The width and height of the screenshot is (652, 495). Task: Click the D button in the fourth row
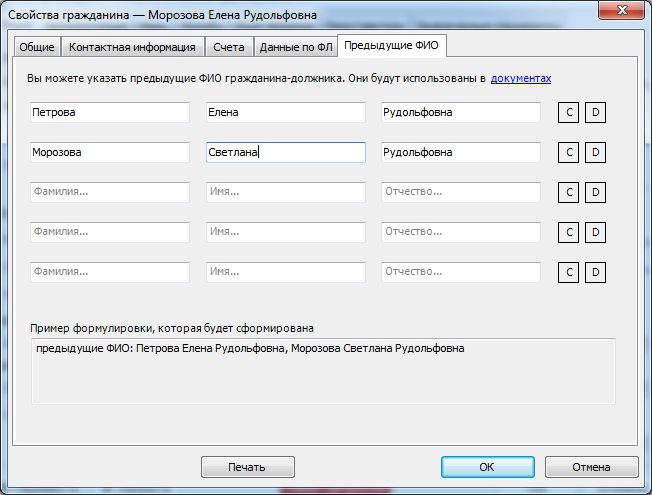[595, 233]
